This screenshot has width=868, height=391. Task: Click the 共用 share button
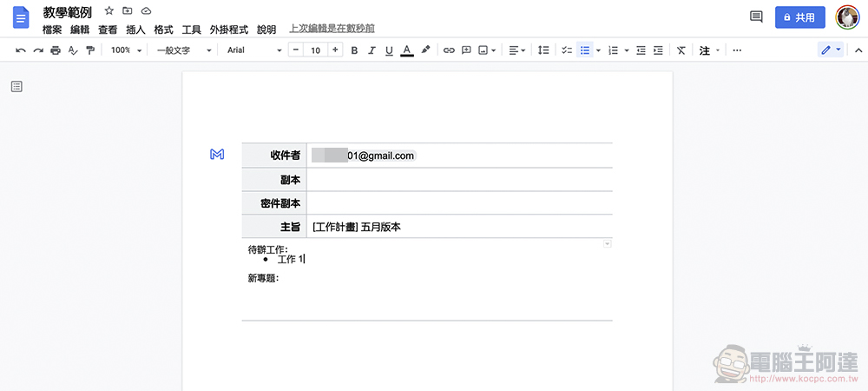click(x=800, y=17)
